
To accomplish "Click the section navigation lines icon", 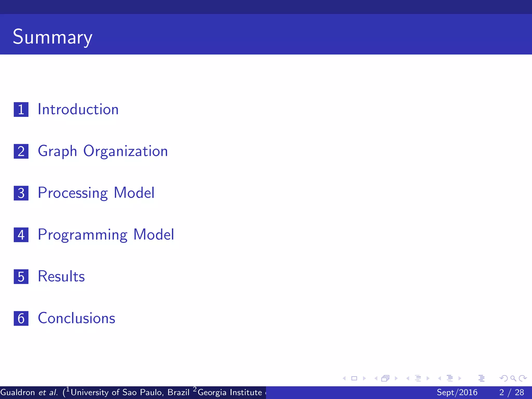I will click(450, 378).
